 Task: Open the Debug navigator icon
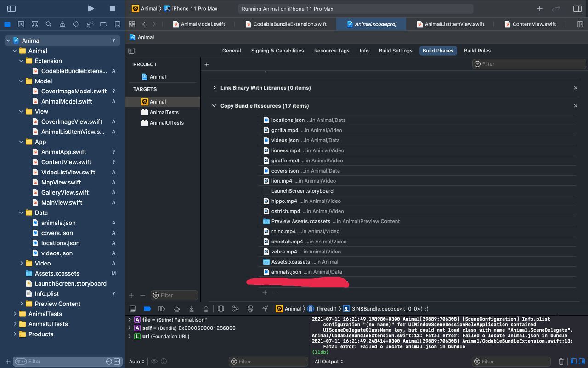[90, 24]
